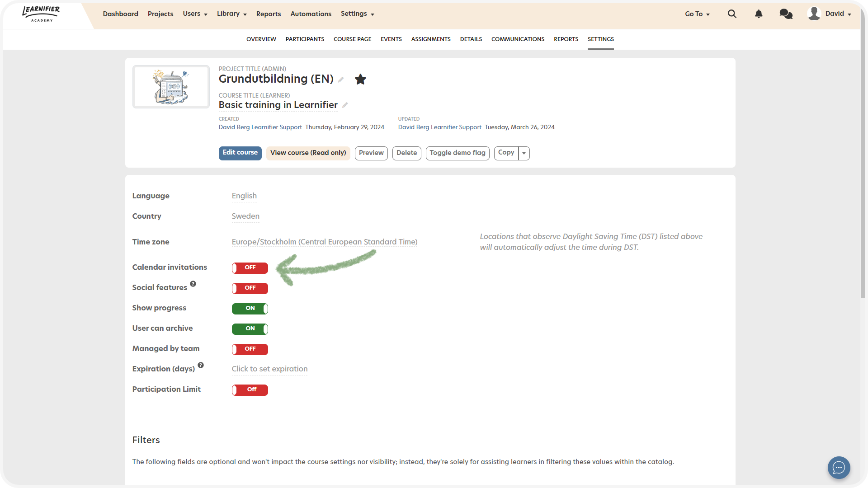Click the David user avatar
The image size is (868, 488).
point(814,14)
